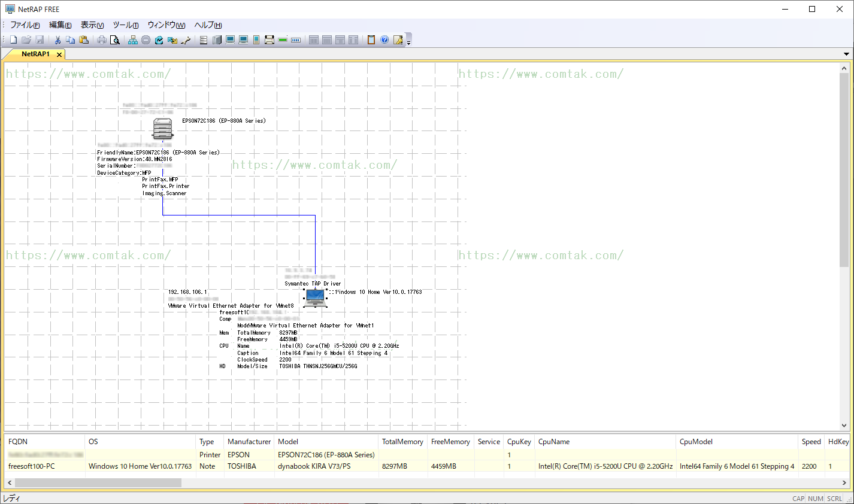Open Print Preview magnifier icon
Screen dimensions: 854x504
(x=115, y=40)
